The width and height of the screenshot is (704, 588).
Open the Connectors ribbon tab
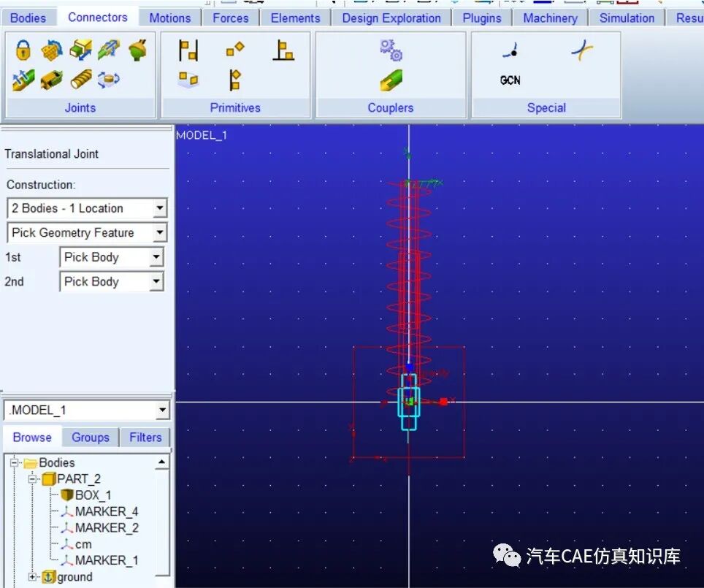[97, 18]
